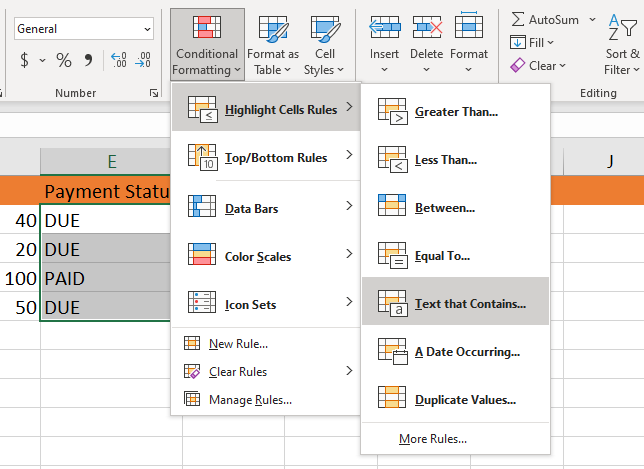644x469 pixels.
Task: Open Format as Table gallery
Action: pyautogui.click(x=273, y=45)
